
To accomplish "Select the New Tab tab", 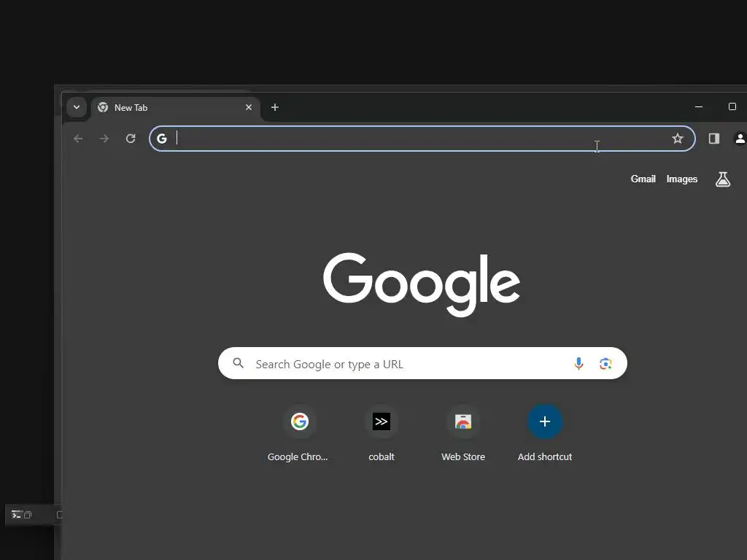I will (x=175, y=108).
